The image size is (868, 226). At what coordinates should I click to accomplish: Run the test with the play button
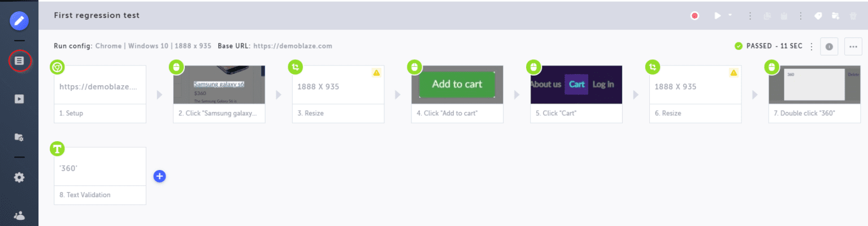tap(717, 16)
